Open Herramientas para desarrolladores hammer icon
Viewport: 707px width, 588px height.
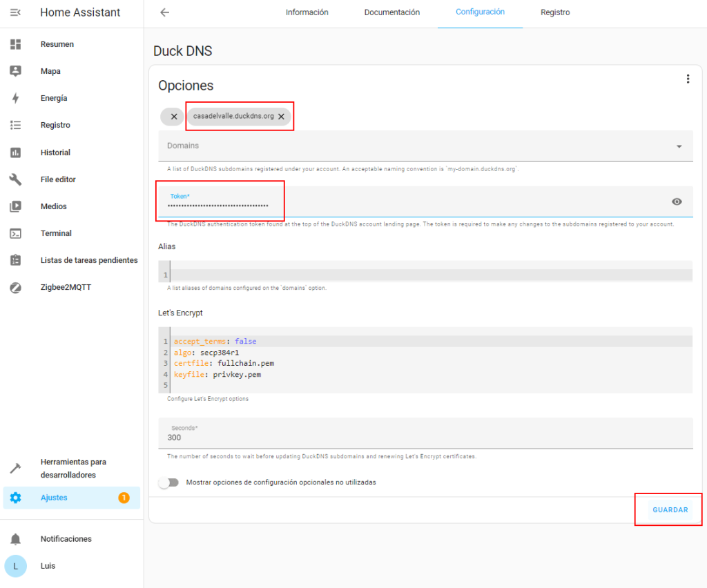point(15,469)
